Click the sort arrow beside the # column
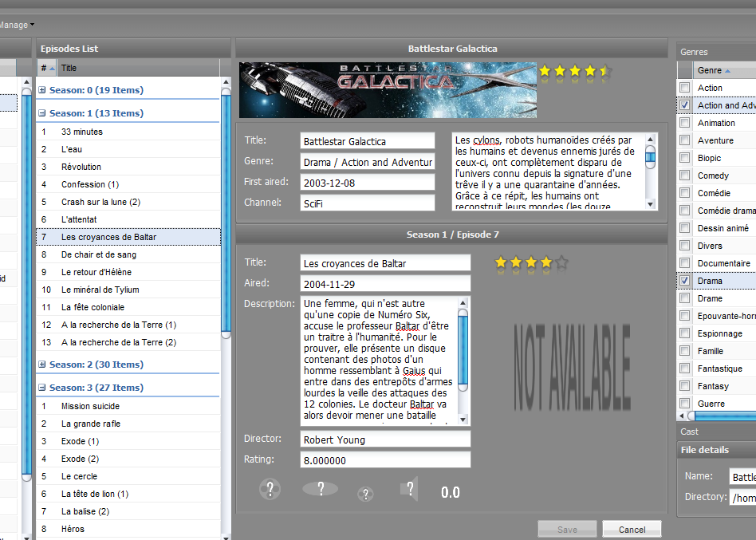Image resolution: width=756 pixels, height=540 pixels. (52, 69)
